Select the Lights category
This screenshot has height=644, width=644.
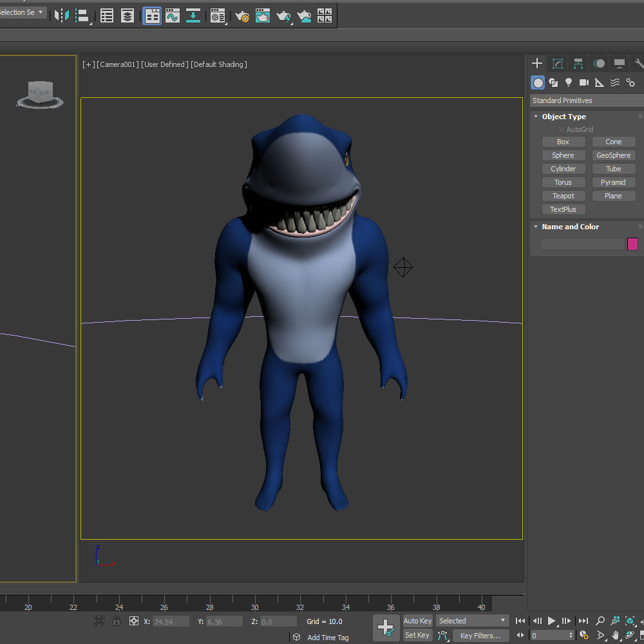click(569, 82)
